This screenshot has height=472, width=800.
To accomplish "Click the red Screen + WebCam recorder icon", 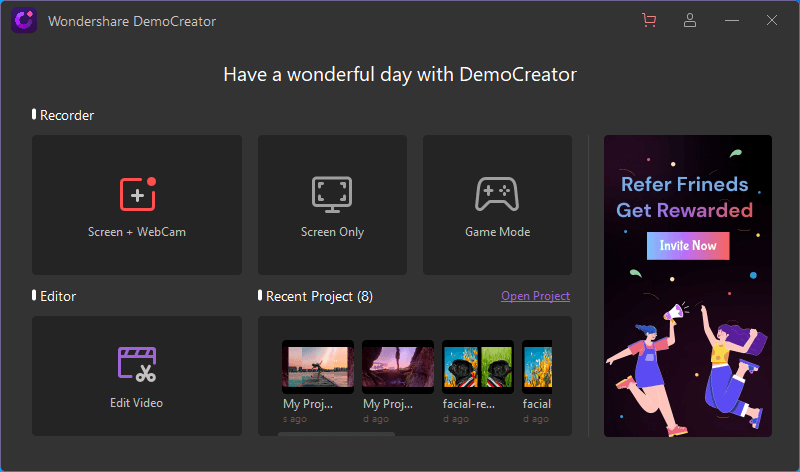I will [138, 194].
